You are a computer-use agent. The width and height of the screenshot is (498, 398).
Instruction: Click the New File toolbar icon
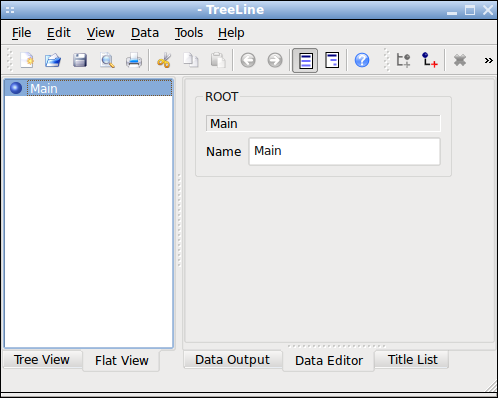click(27, 60)
